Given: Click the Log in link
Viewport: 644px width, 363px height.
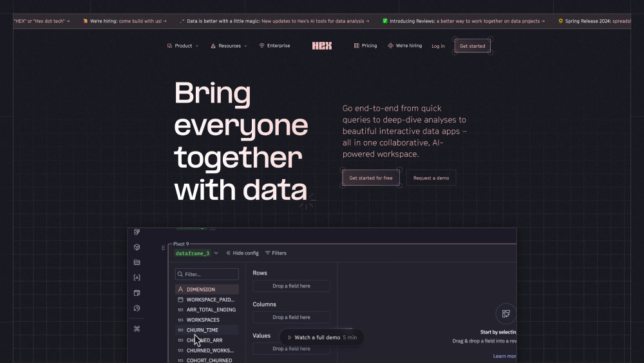Looking at the screenshot, I should pyautogui.click(x=438, y=46).
